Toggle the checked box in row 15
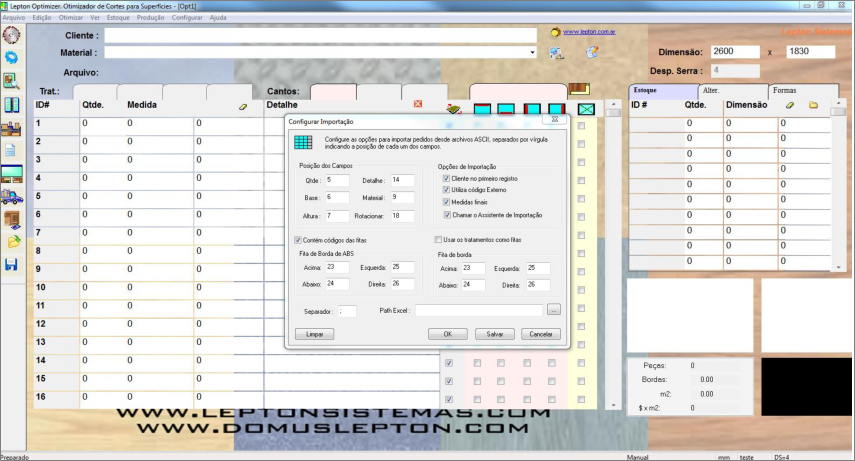The width and height of the screenshot is (855, 461). coord(449,381)
